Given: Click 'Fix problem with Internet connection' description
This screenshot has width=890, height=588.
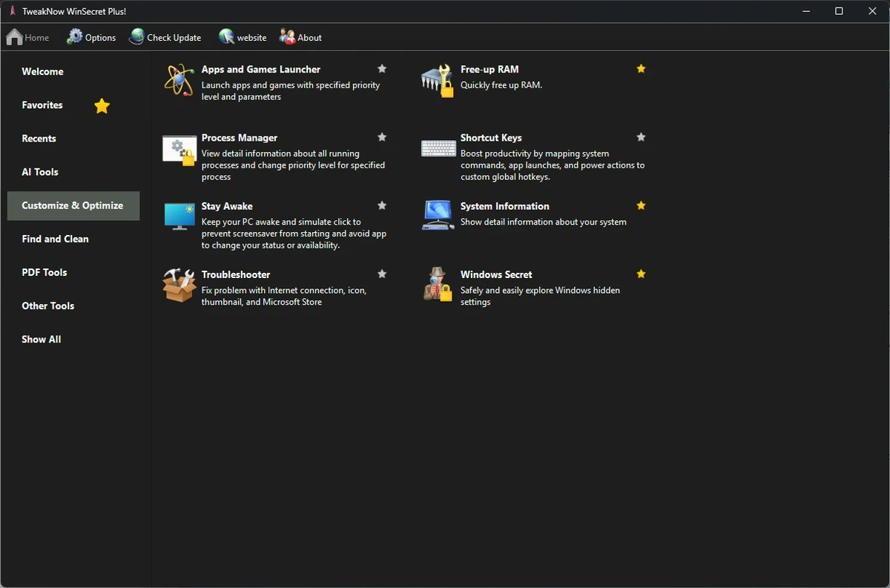Looking at the screenshot, I should 284,296.
